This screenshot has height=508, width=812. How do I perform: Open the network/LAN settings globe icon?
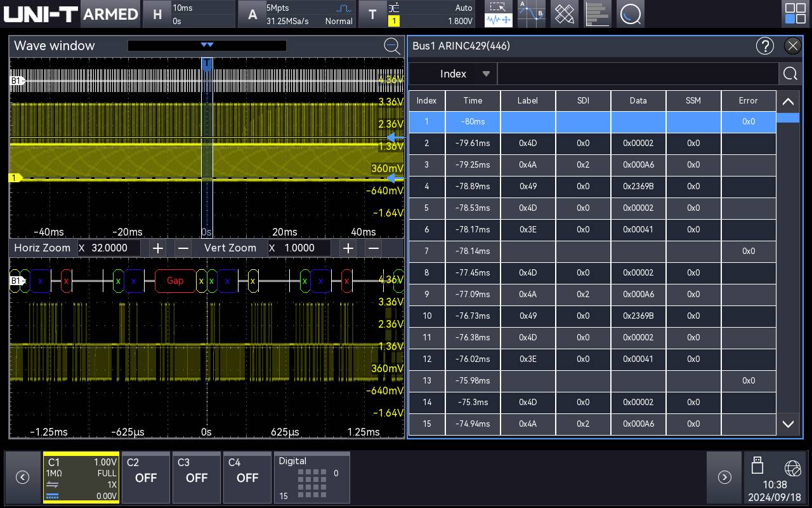[792, 468]
